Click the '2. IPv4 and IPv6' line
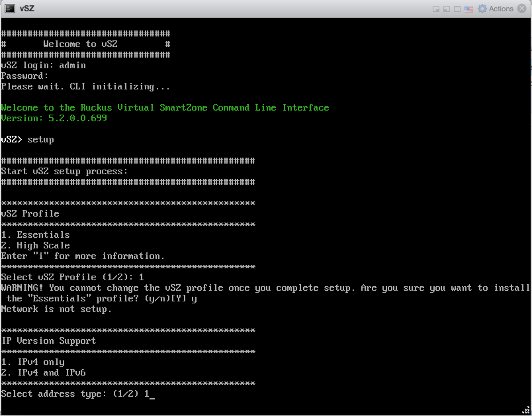This screenshot has height=416, width=532. 43,373
